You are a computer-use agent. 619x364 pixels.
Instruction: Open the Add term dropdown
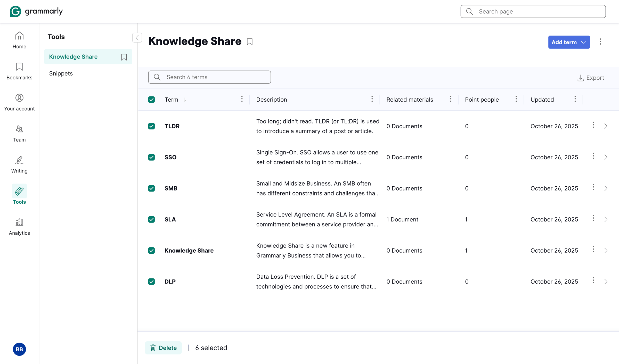[569, 42]
